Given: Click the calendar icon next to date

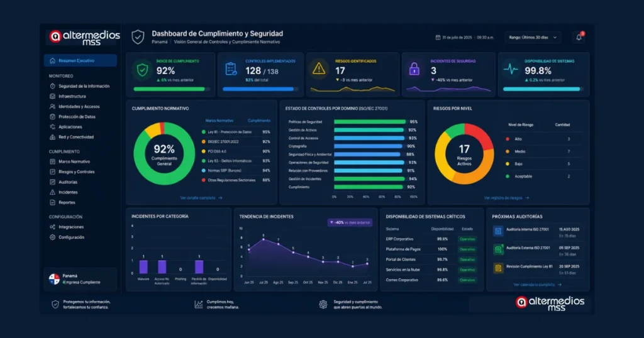Looking at the screenshot, I should pyautogui.click(x=438, y=37).
